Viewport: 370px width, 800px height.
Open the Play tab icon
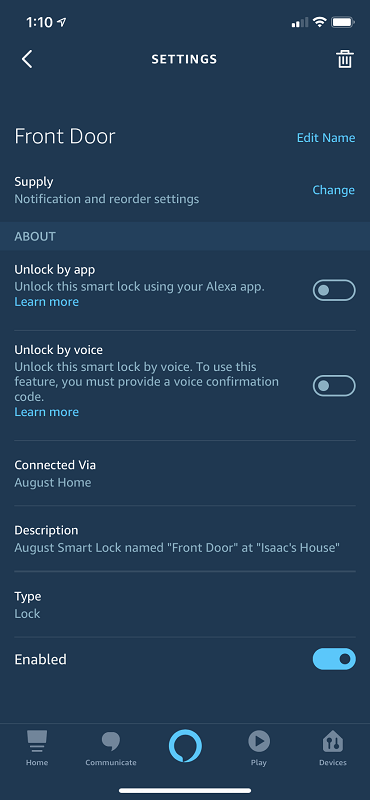pos(259,741)
